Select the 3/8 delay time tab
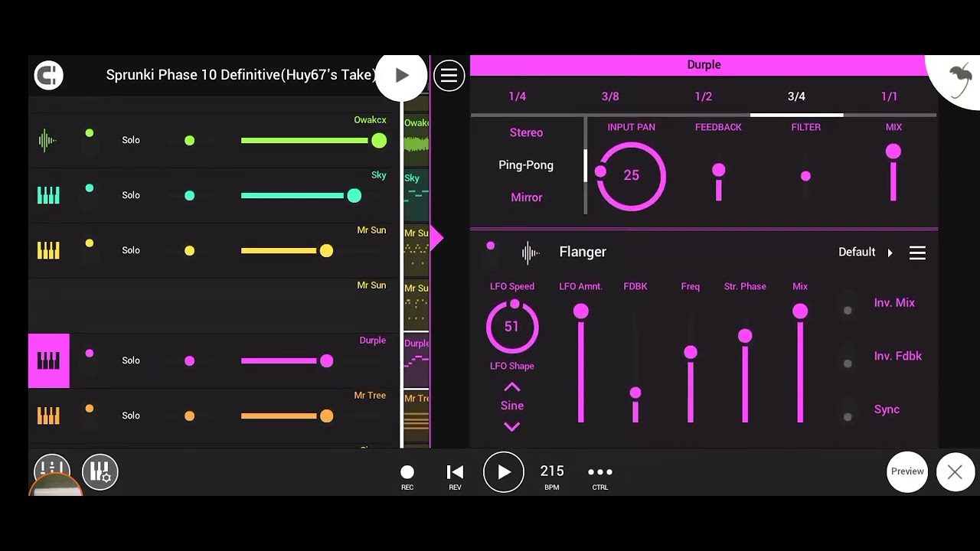This screenshot has height=551, width=980. [x=610, y=96]
